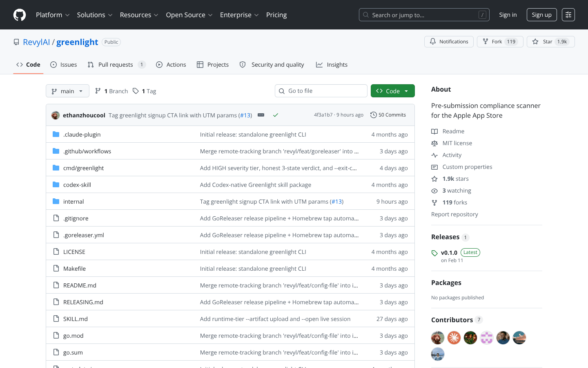Expand the Solutions navigation menu
The height and width of the screenshot is (368, 588).
(x=95, y=15)
